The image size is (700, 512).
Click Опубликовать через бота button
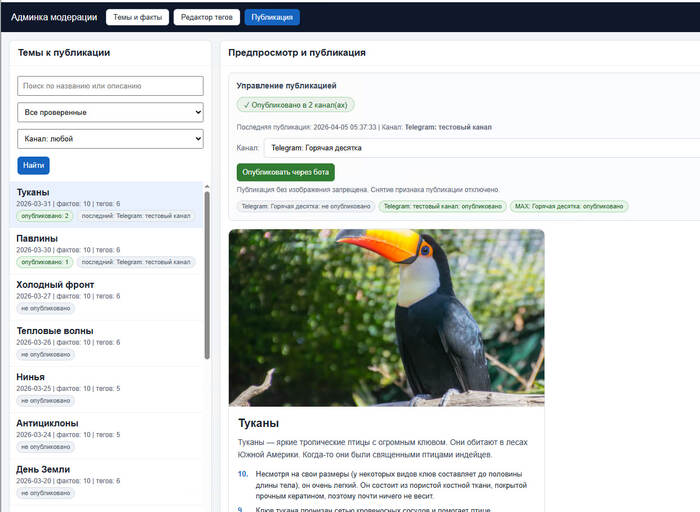tap(286, 172)
